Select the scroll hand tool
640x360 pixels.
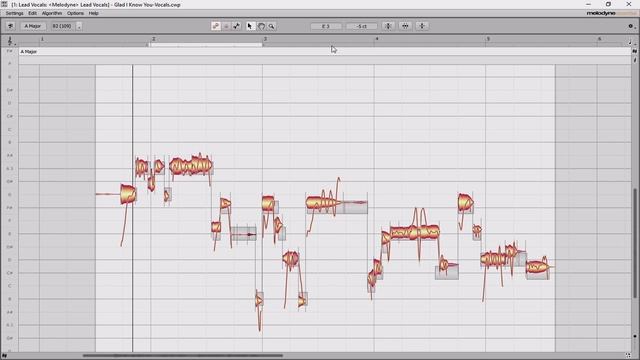261,26
